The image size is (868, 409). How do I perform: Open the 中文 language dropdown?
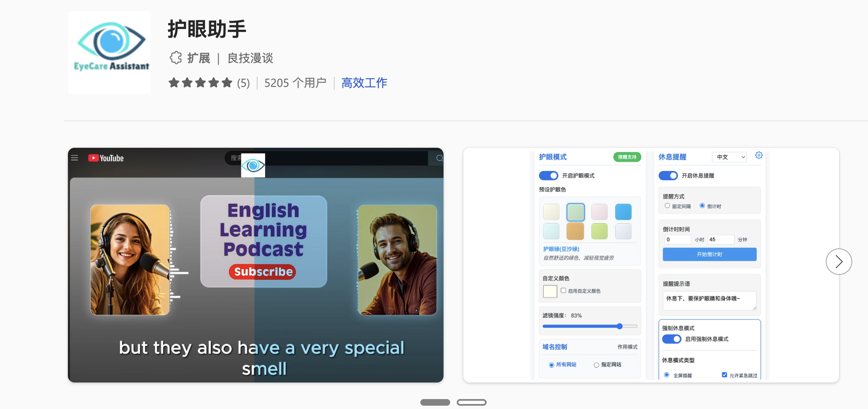[x=729, y=157]
